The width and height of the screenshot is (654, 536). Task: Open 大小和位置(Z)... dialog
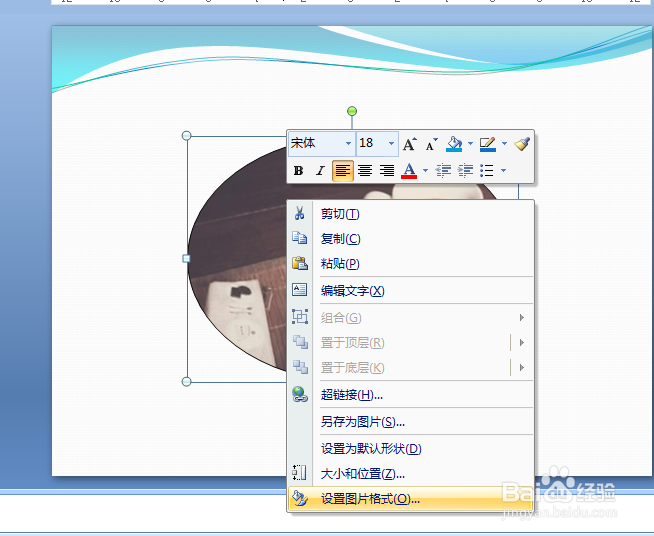tap(410, 473)
